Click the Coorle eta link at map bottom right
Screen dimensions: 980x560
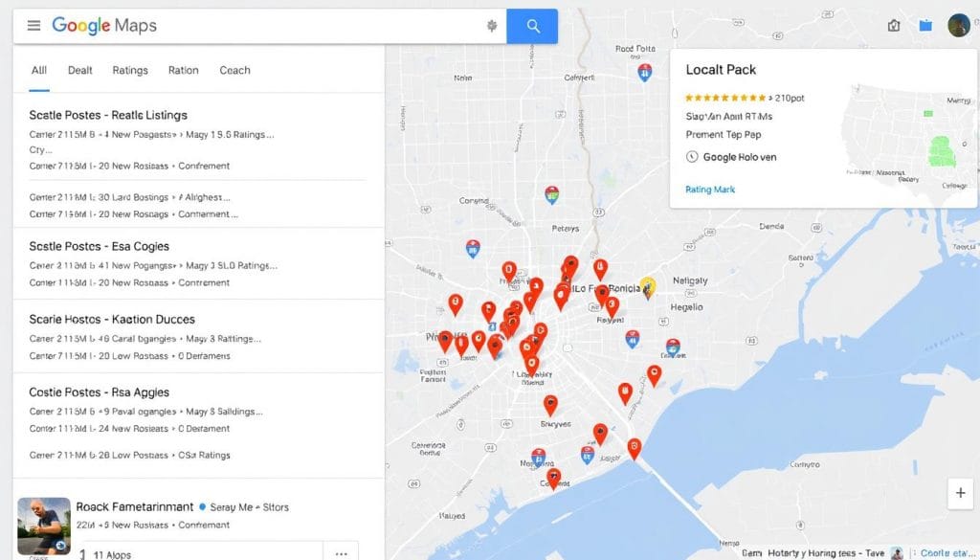point(946,553)
